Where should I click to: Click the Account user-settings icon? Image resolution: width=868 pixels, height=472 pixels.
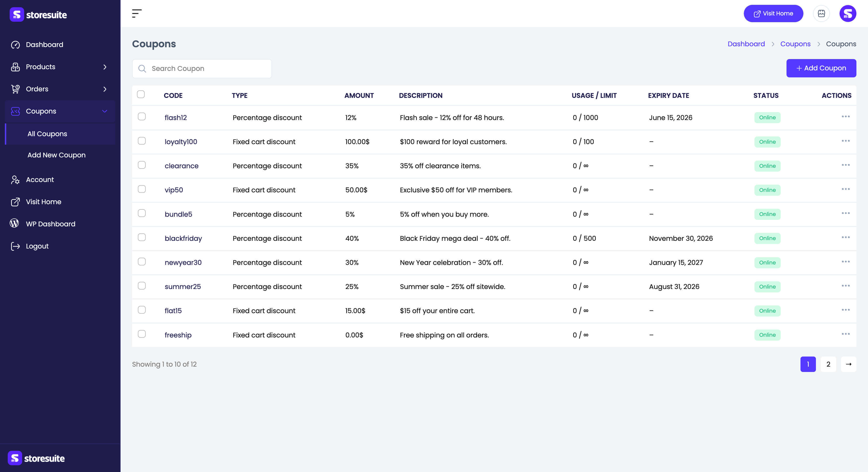(x=15, y=180)
